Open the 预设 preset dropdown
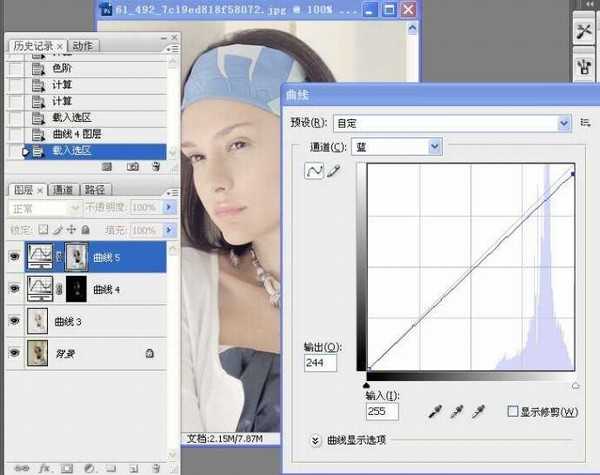 point(450,123)
